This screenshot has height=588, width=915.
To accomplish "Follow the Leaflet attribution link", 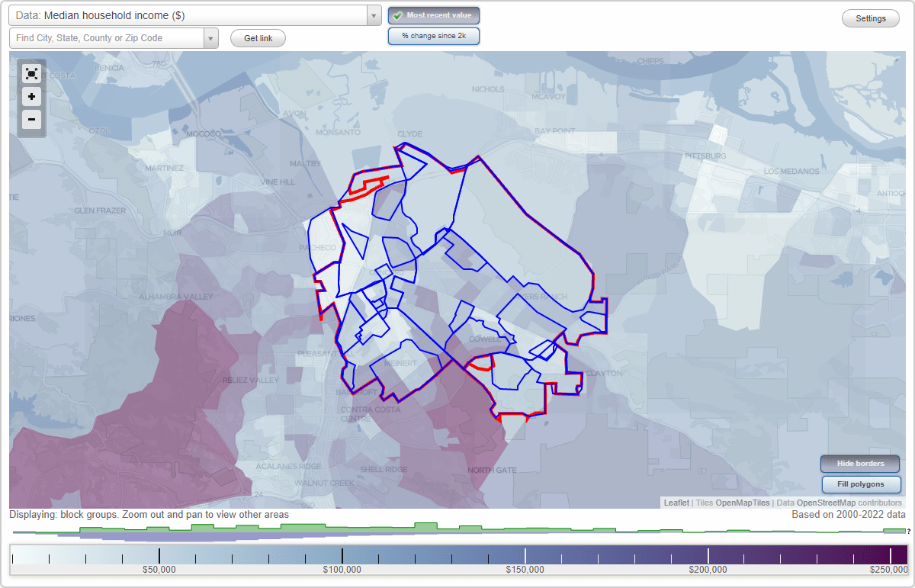I will tap(676, 503).
